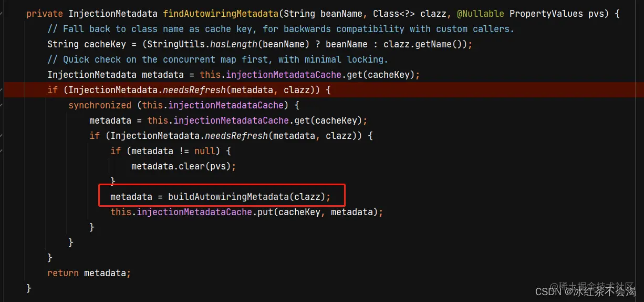
Task: Click injectionMetadataCache inside the synchronized parentheses
Action: [x=226, y=105]
